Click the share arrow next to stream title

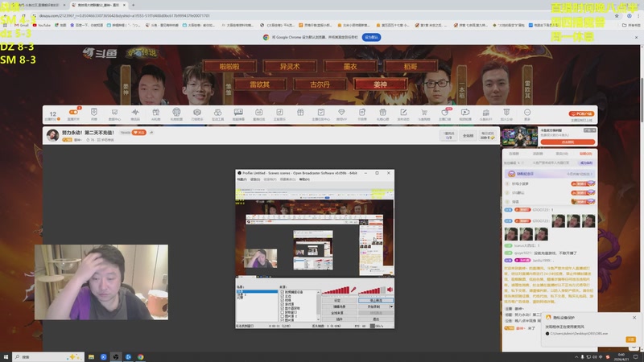coord(151,133)
